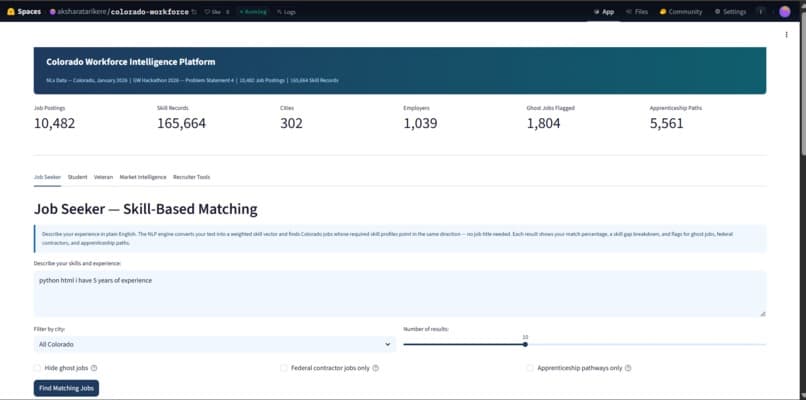
Task: Adjust the Number of results slider handle
Action: pyautogui.click(x=525, y=344)
